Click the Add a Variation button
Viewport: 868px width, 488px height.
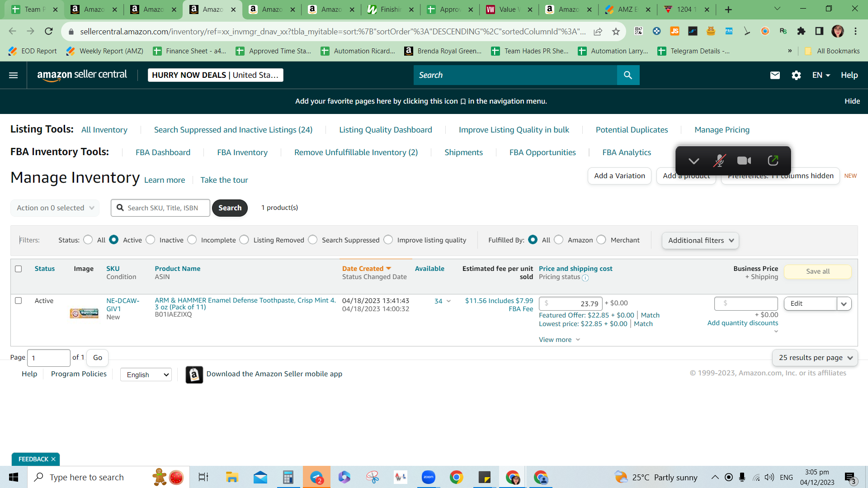pyautogui.click(x=619, y=176)
